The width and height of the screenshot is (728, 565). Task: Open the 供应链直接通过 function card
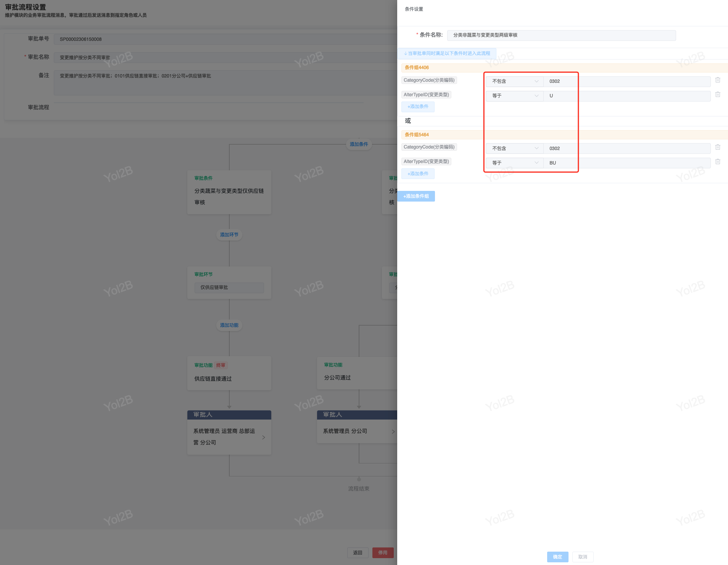[x=229, y=373]
